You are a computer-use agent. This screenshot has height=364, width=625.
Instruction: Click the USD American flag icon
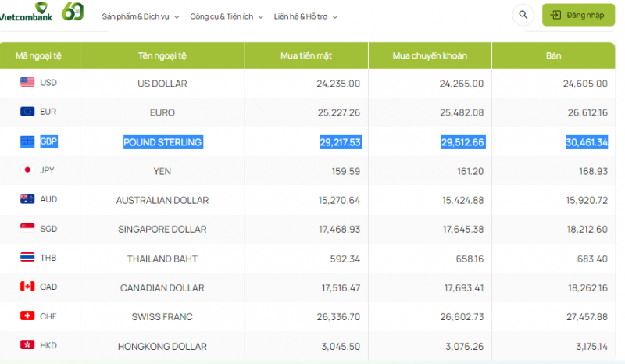click(27, 82)
